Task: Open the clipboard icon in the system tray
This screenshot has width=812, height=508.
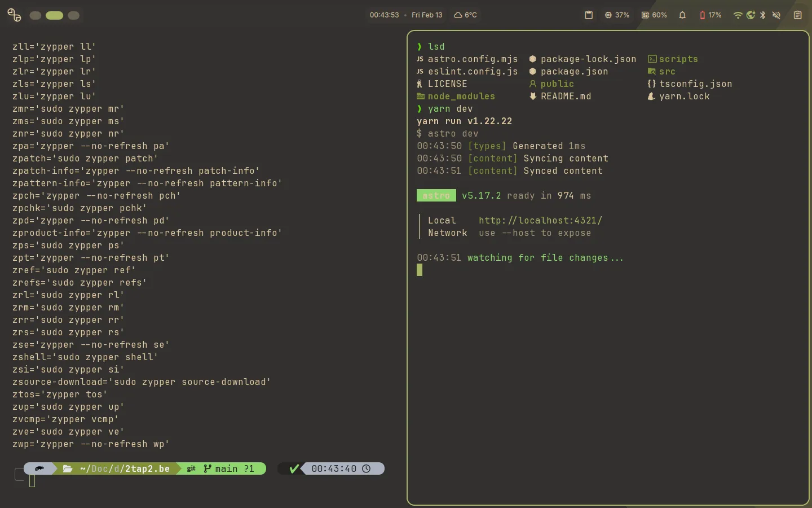Action: coord(797,15)
